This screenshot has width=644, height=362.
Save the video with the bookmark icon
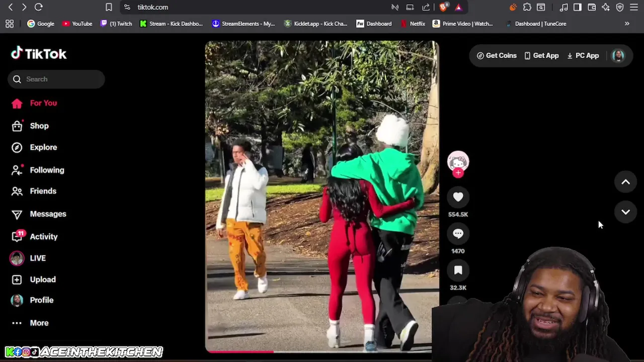(458, 270)
